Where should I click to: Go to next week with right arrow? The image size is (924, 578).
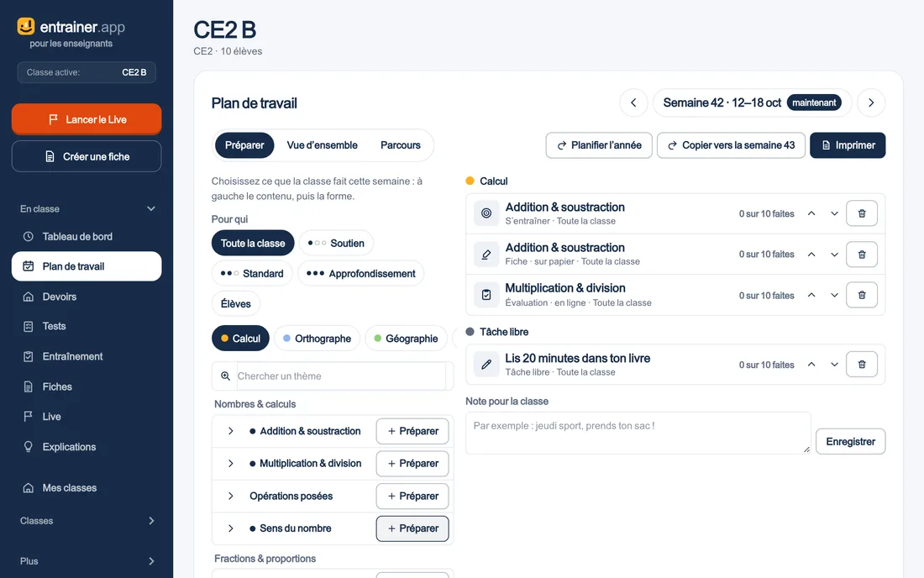(871, 102)
